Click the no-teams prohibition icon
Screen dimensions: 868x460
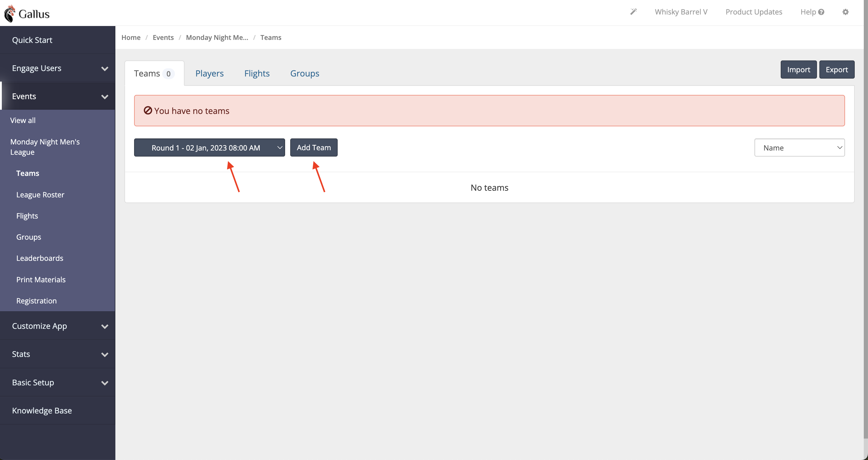point(148,110)
